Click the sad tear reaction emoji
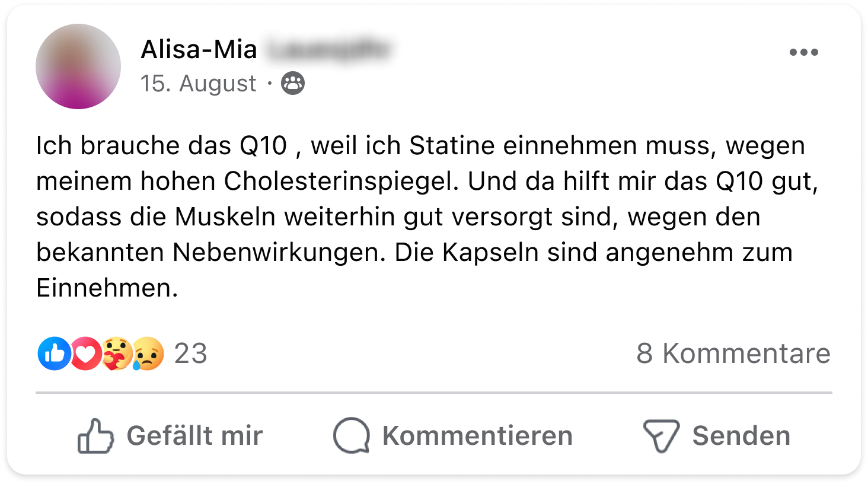The height and width of the screenshot is (484, 868). (x=148, y=354)
